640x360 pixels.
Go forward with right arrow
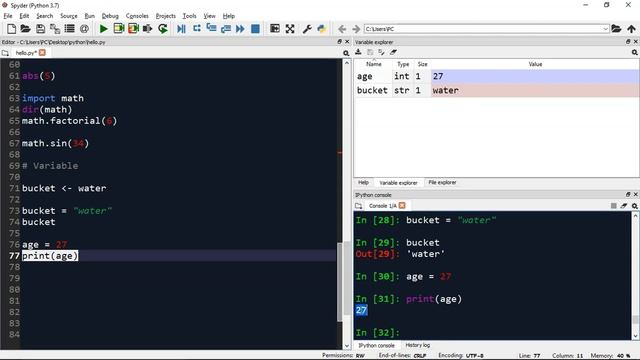click(x=356, y=29)
